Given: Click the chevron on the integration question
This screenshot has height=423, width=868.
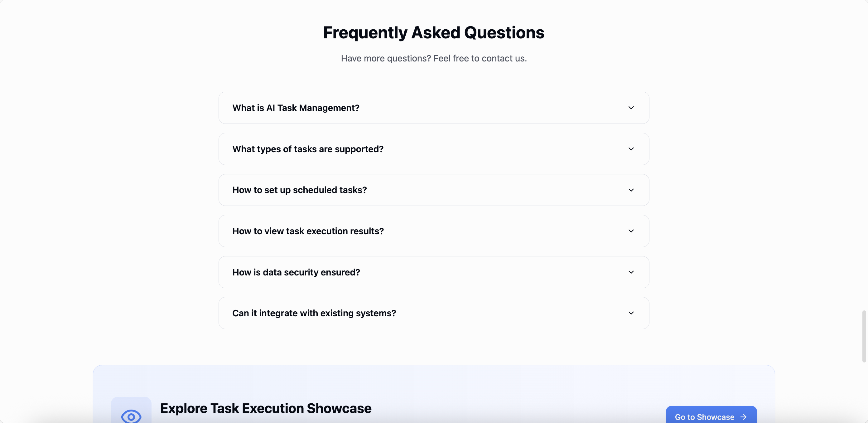Looking at the screenshot, I should pos(631,313).
